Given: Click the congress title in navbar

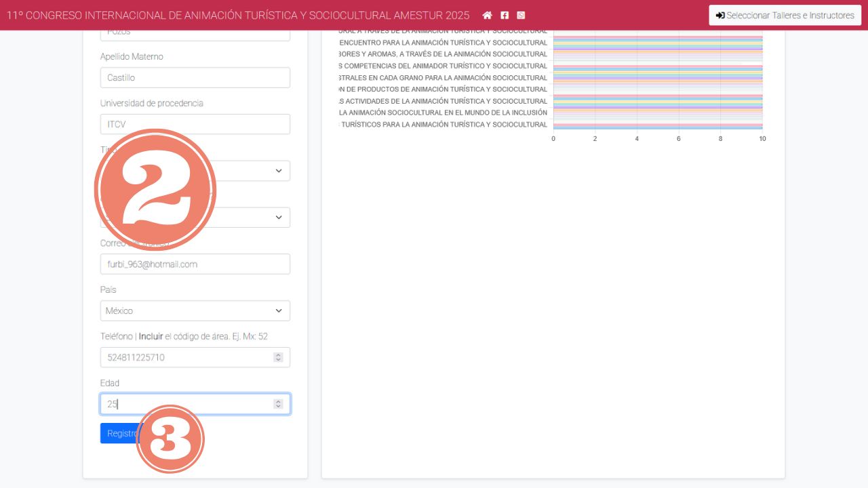Looking at the screenshot, I should pos(238,15).
